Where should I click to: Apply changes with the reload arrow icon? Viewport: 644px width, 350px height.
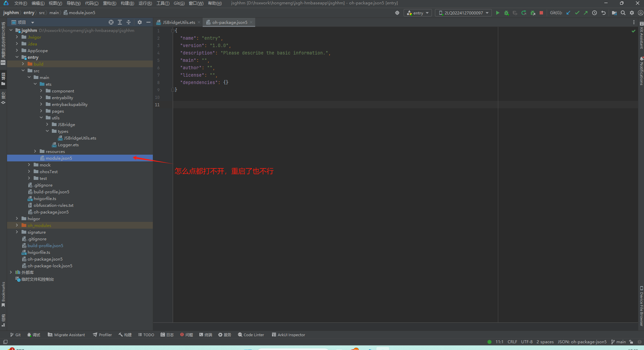[524, 13]
